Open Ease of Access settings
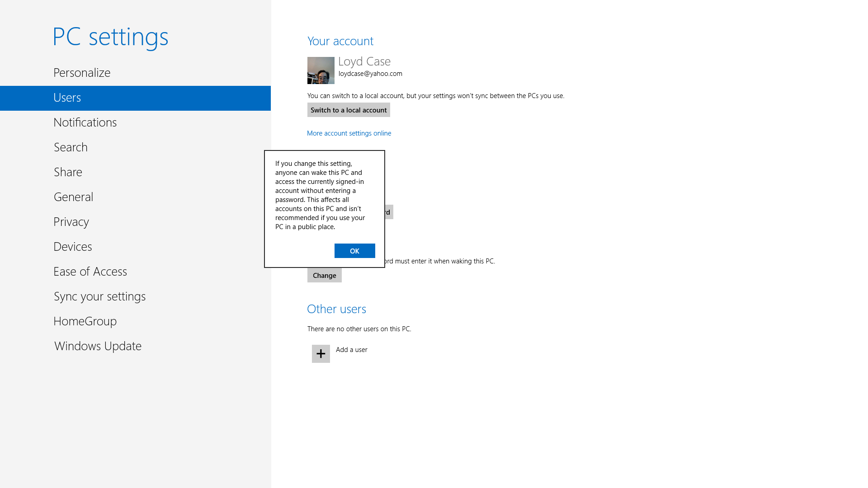The width and height of the screenshot is (868, 488). 90,272
